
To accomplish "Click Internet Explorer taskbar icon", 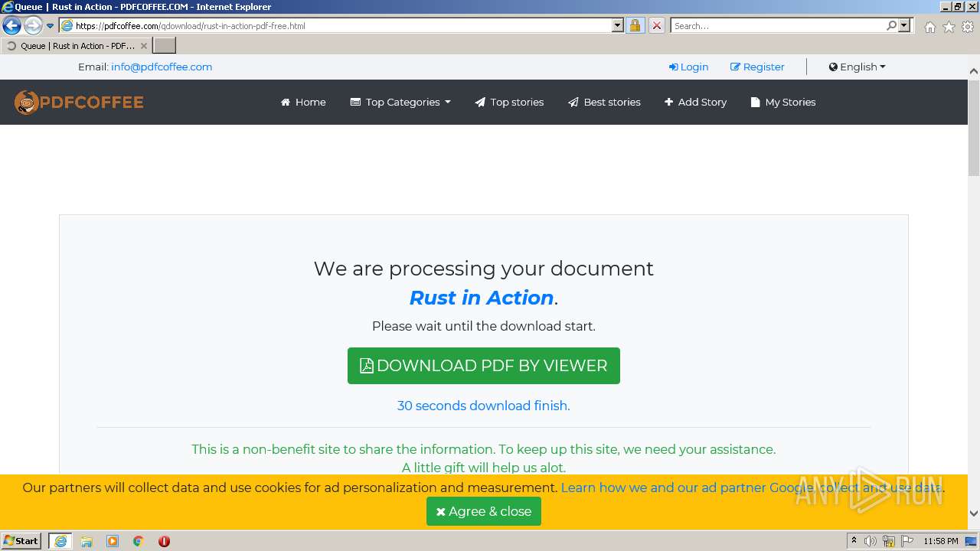I will point(60,541).
